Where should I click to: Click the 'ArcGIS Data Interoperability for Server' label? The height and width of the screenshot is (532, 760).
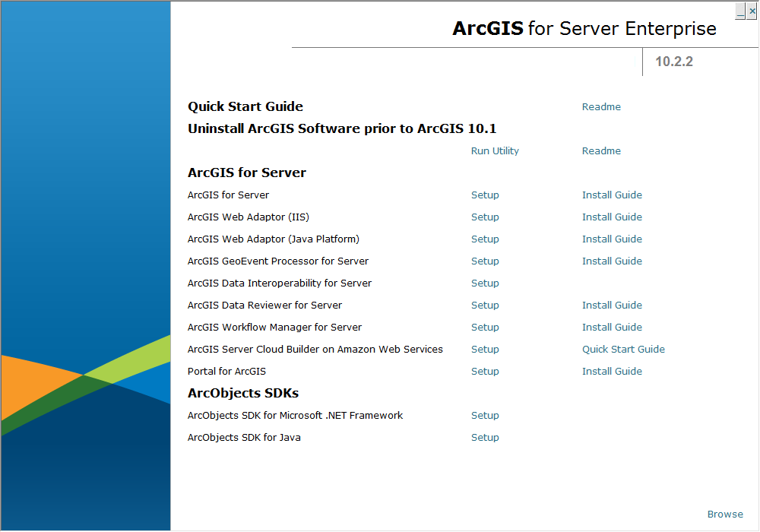(x=279, y=283)
